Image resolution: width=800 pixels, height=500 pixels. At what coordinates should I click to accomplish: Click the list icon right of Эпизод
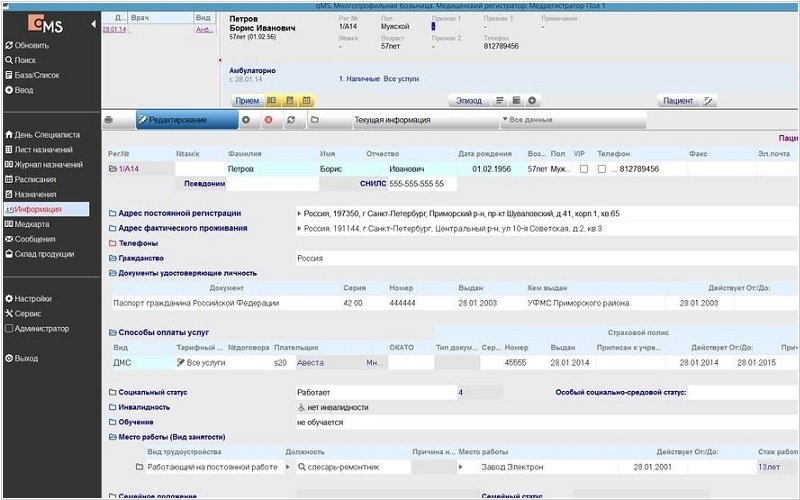(500, 101)
